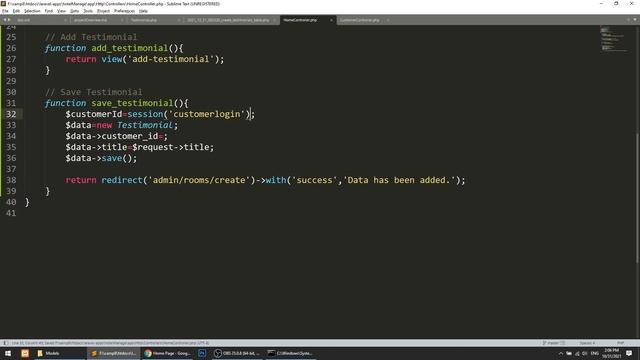Click the $data->save() call

coord(101,158)
